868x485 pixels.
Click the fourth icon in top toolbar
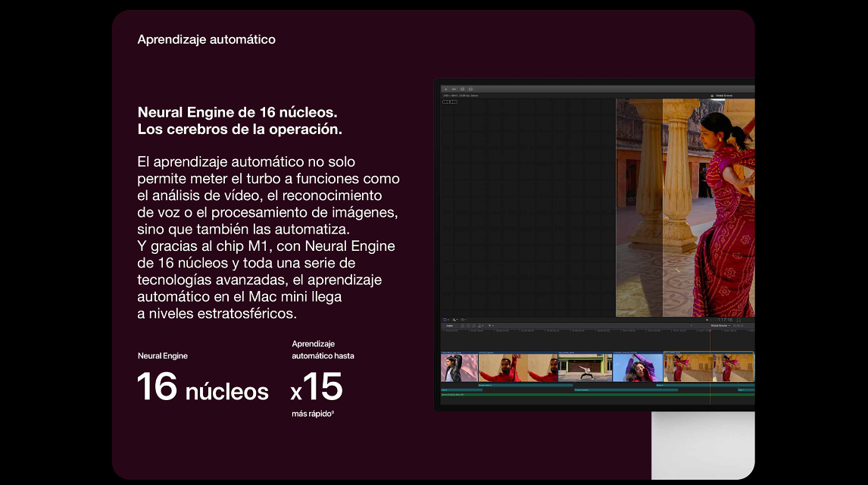[x=470, y=89]
